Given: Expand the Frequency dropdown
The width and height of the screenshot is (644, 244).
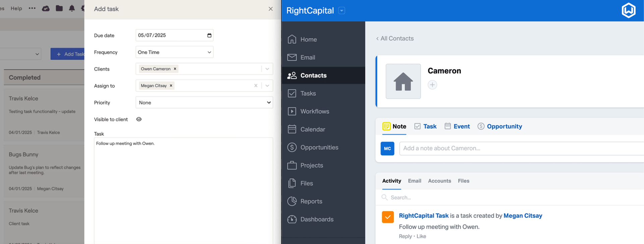Looking at the screenshot, I should [174, 52].
